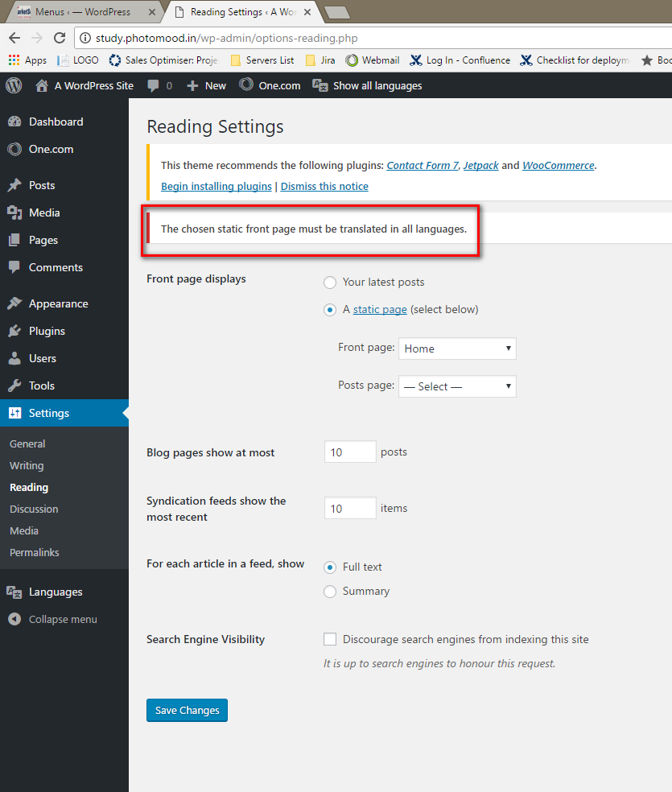The image size is (672, 792).
Task: Click the Languages translate icon in sidebar
Action: [14, 592]
